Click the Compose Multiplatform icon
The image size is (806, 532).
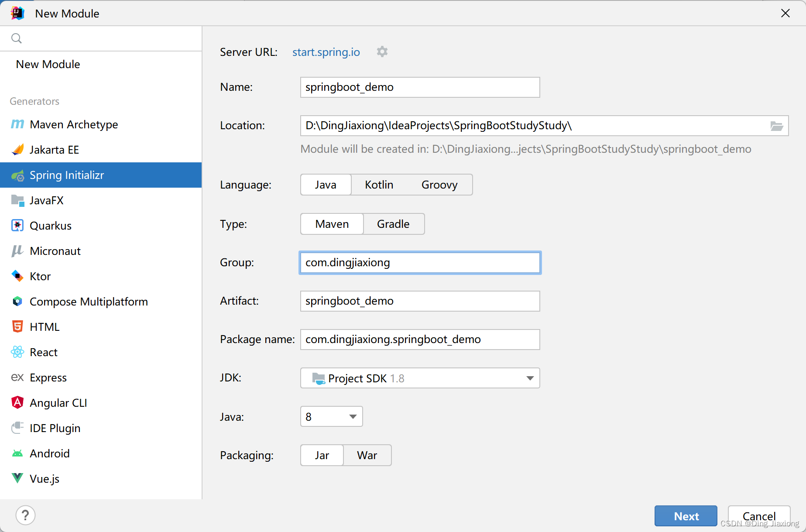(x=17, y=302)
